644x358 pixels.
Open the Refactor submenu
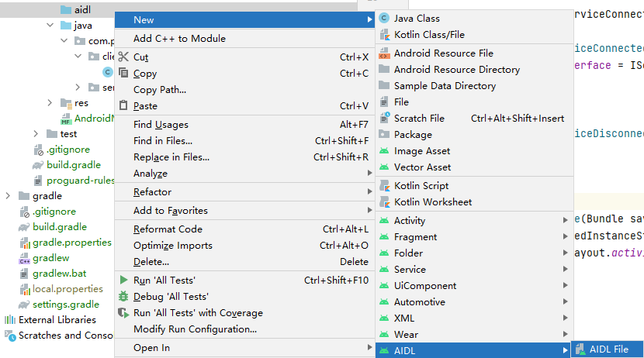click(244, 192)
